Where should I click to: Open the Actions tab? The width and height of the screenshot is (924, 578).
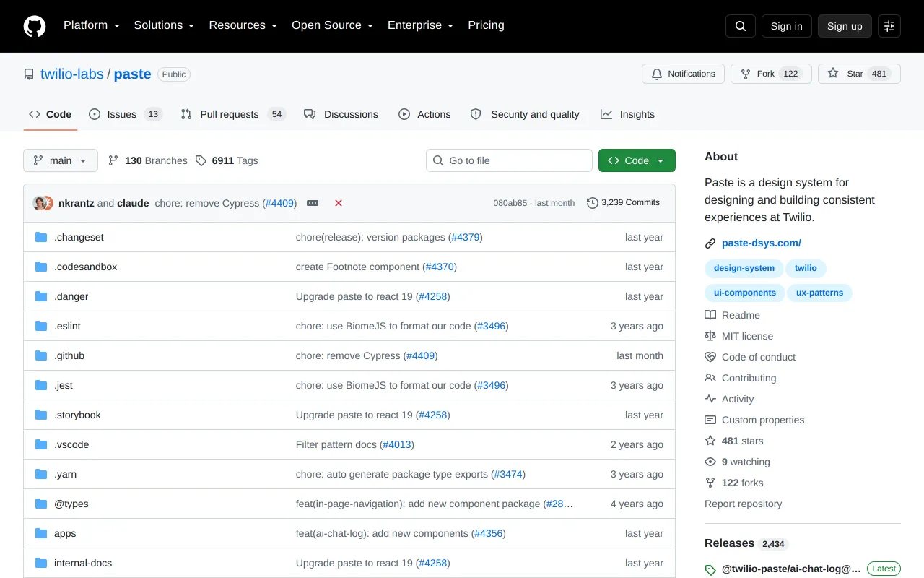coord(424,114)
